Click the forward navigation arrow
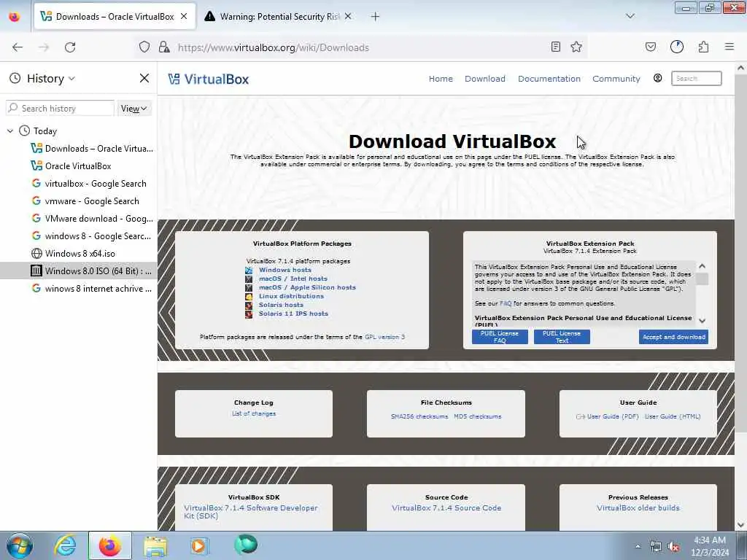This screenshot has height=560, width=747. pyautogui.click(x=44, y=47)
